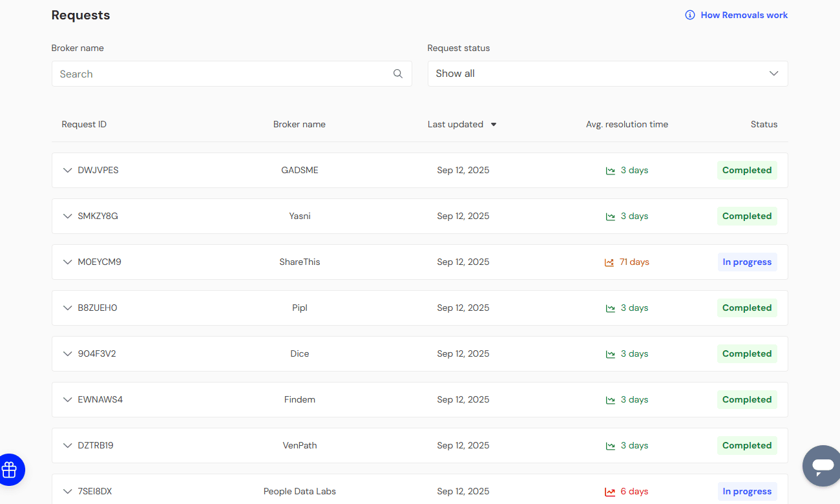The width and height of the screenshot is (840, 504).
Task: Select the GADSME broker name
Action: [300, 171]
